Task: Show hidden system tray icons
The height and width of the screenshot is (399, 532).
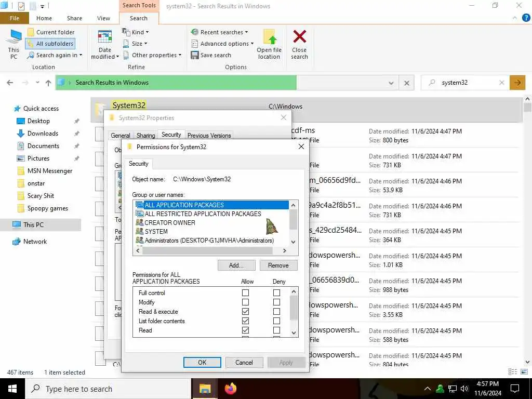Action: (428, 389)
